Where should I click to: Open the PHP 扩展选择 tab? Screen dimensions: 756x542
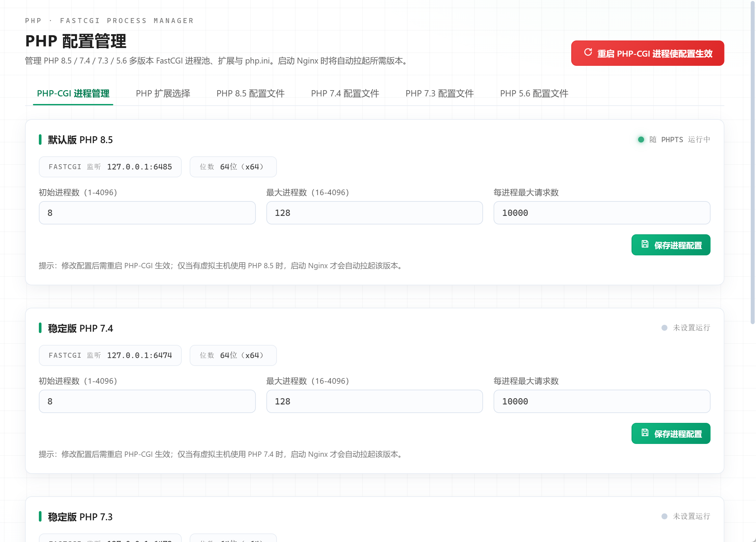click(x=163, y=93)
